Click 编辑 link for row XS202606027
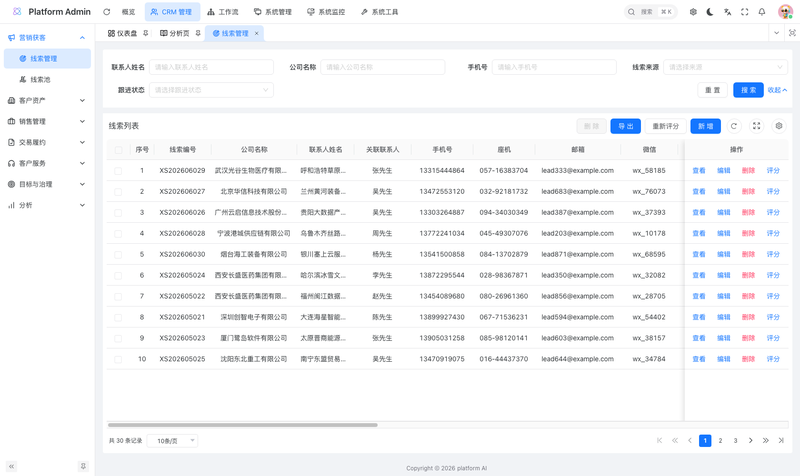The height and width of the screenshot is (476, 800). pos(723,192)
